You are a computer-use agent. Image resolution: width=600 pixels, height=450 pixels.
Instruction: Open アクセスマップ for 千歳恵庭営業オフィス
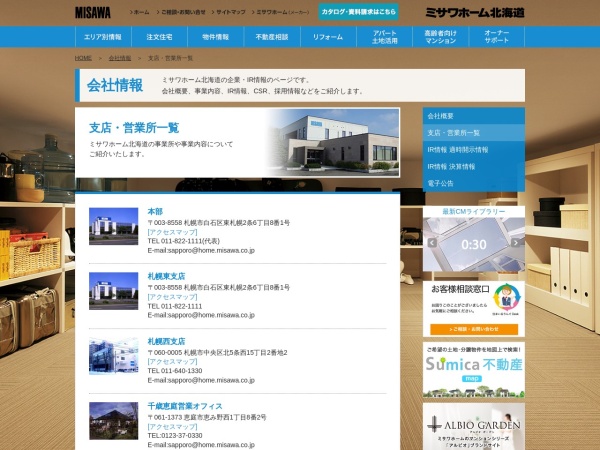tap(173, 427)
